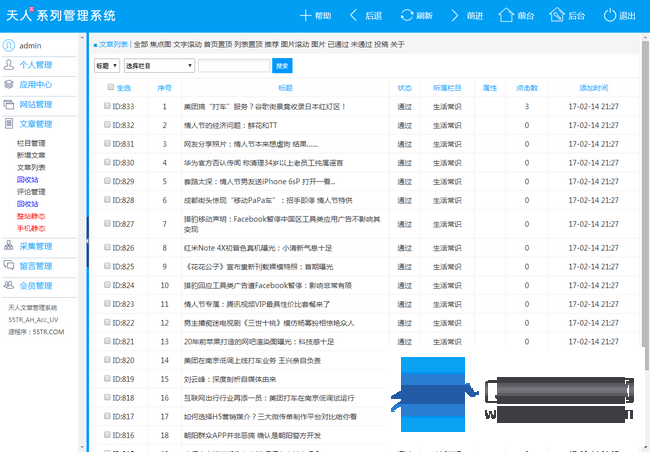The image size is (650, 452).
Task: Open the article 情人节的经济问题:鲜花和TT
Action: click(x=230, y=125)
